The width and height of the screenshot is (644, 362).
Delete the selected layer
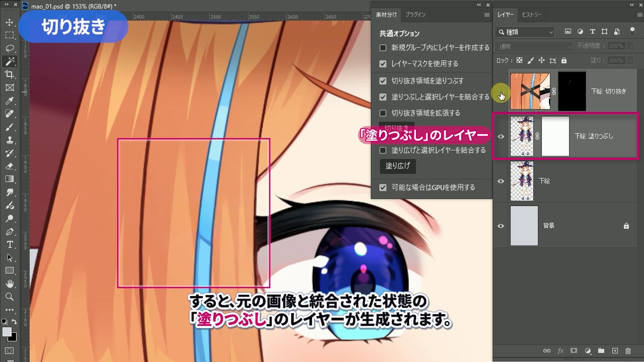[628, 351]
